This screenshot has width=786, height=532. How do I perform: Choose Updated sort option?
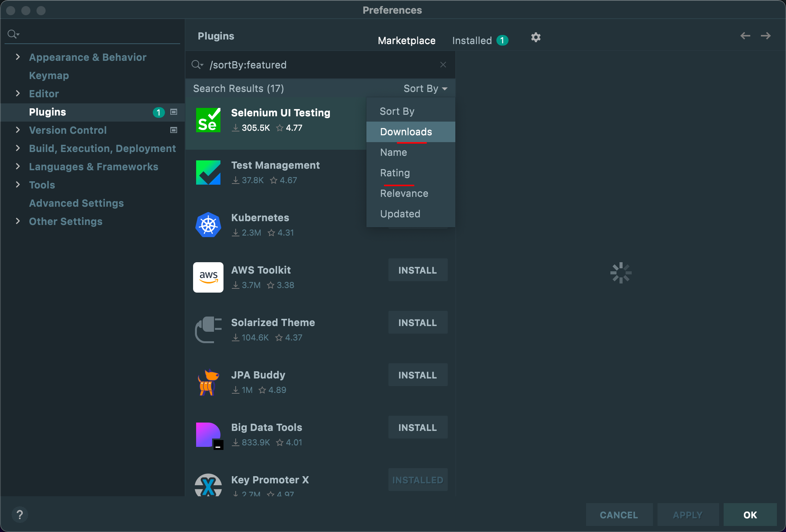[x=400, y=214]
